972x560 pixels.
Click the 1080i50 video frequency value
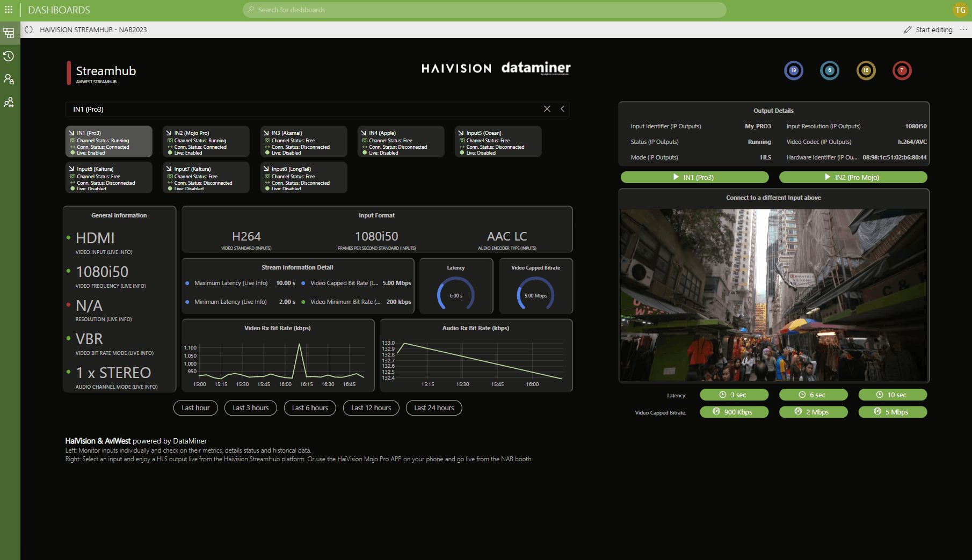102,272
